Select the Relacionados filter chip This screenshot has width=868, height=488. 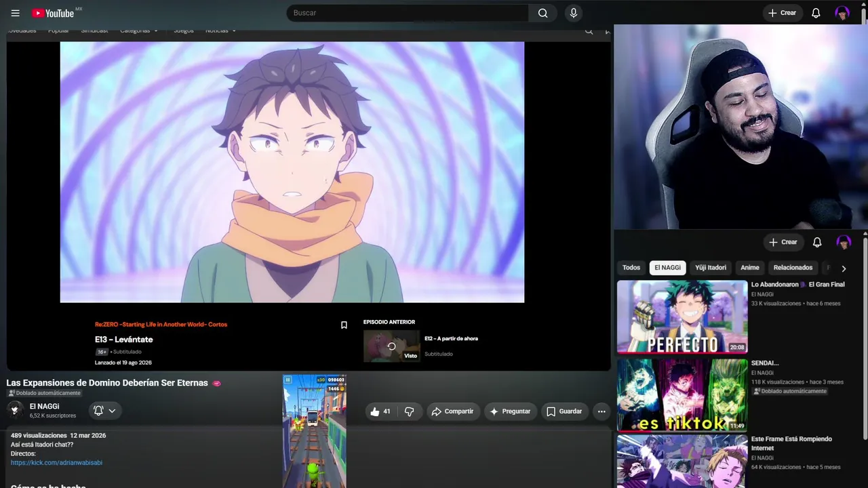tap(793, 268)
